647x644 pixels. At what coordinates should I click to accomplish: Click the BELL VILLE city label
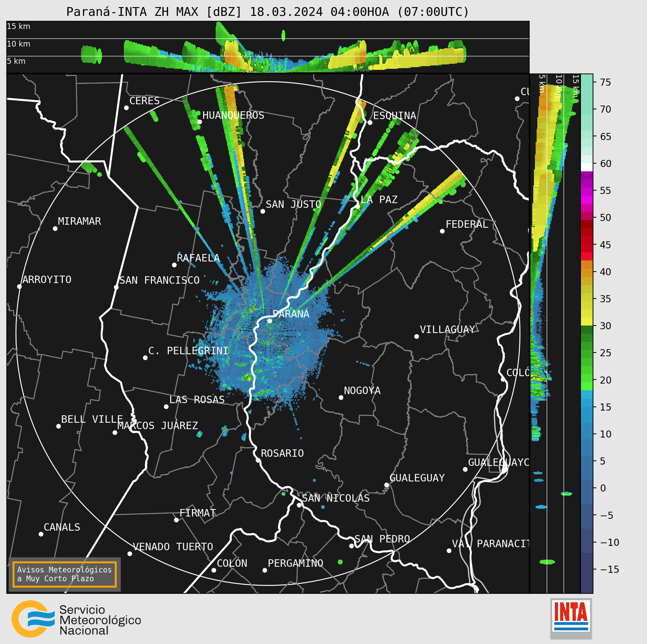tap(92, 419)
